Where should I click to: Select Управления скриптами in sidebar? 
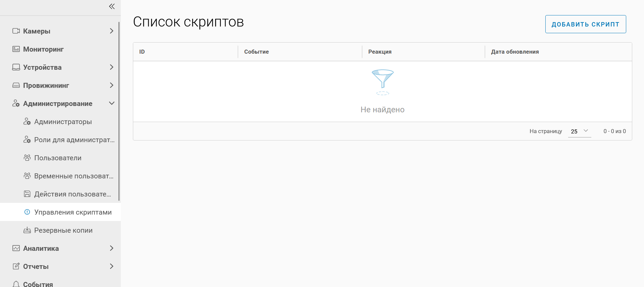point(73,212)
